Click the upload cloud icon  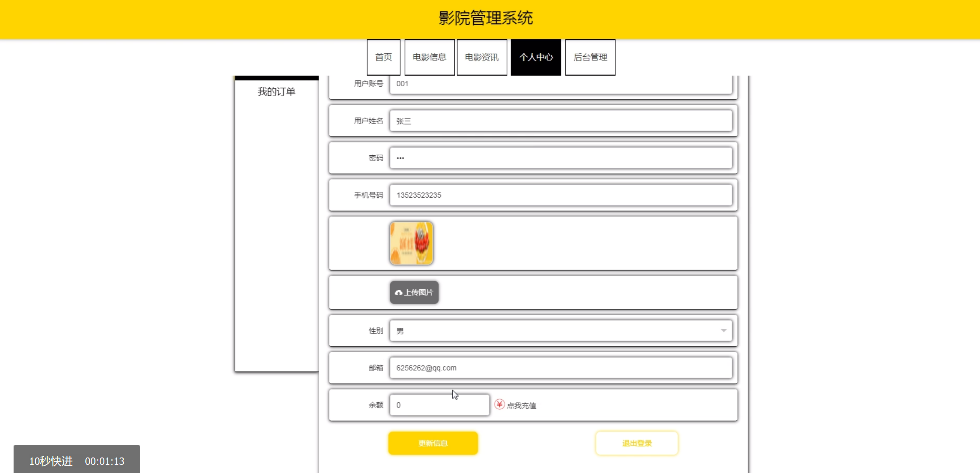tap(398, 292)
